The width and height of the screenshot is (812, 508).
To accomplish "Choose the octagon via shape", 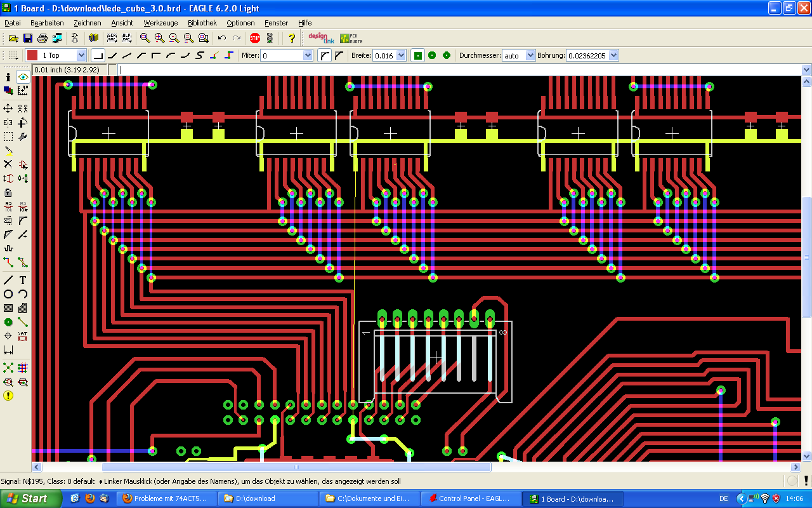I will point(447,55).
